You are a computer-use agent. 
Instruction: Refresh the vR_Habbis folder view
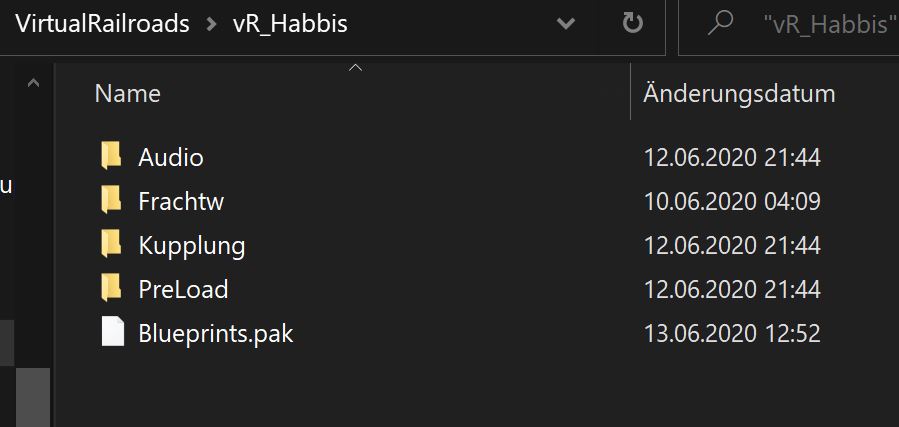tap(632, 24)
